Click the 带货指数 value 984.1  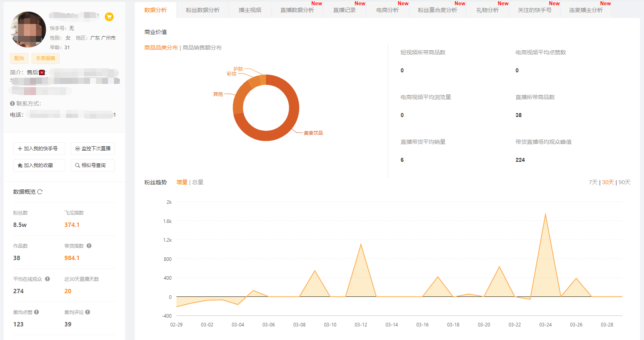pos(72,258)
